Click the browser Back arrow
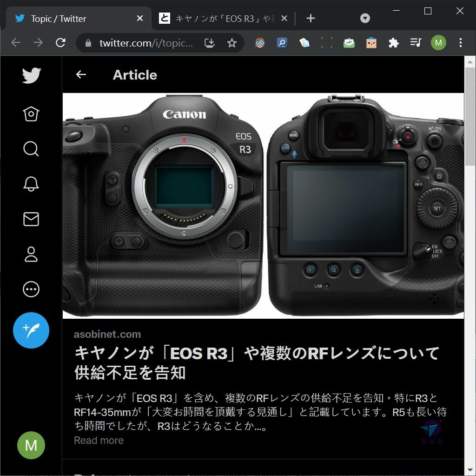This screenshot has width=476, height=476. 16,43
